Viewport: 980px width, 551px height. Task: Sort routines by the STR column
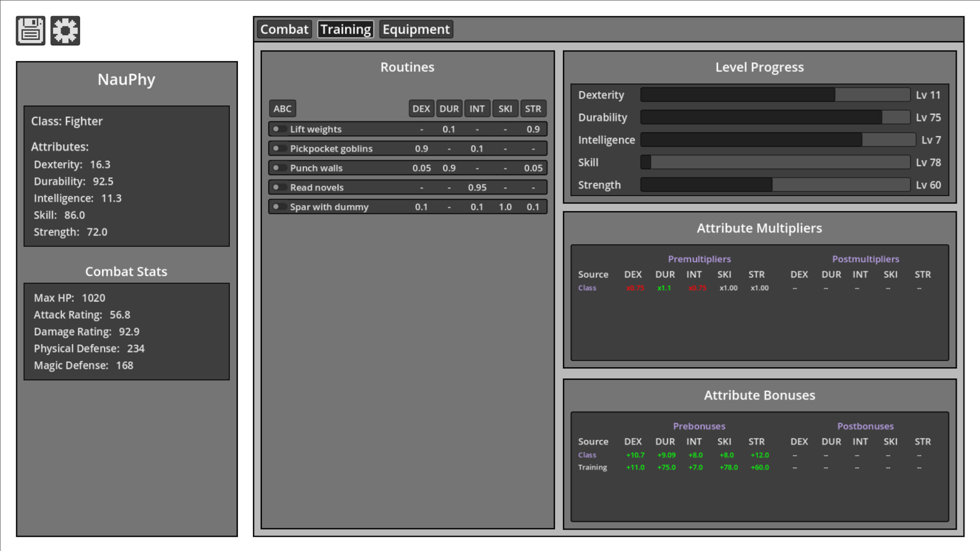tap(533, 108)
